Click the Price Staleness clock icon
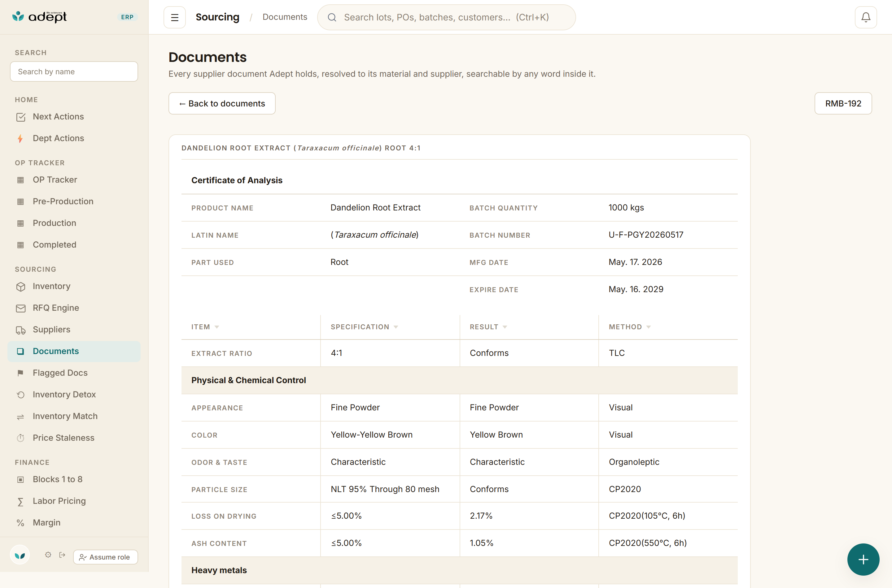This screenshot has width=892, height=588. [21, 438]
